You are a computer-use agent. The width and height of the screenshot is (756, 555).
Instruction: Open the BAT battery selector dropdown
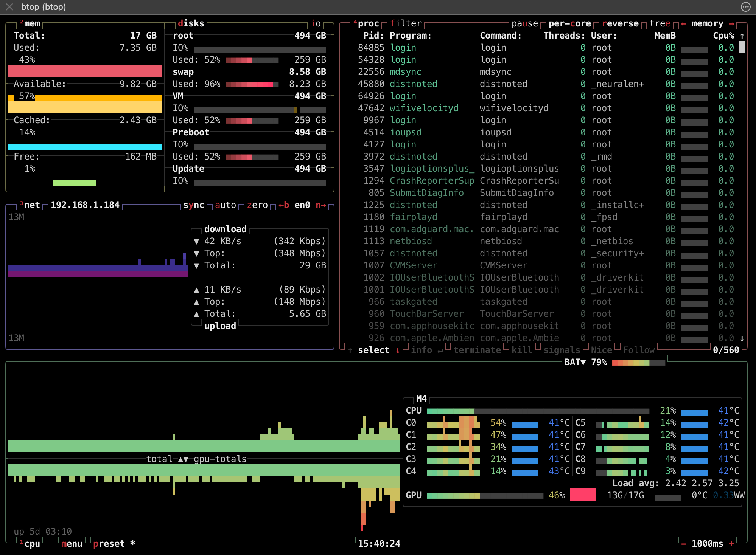pos(575,362)
